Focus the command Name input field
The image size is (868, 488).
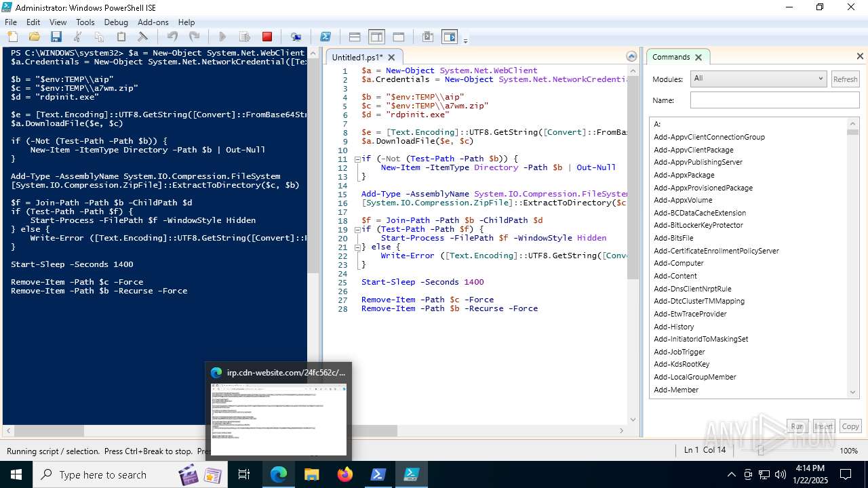(x=774, y=100)
